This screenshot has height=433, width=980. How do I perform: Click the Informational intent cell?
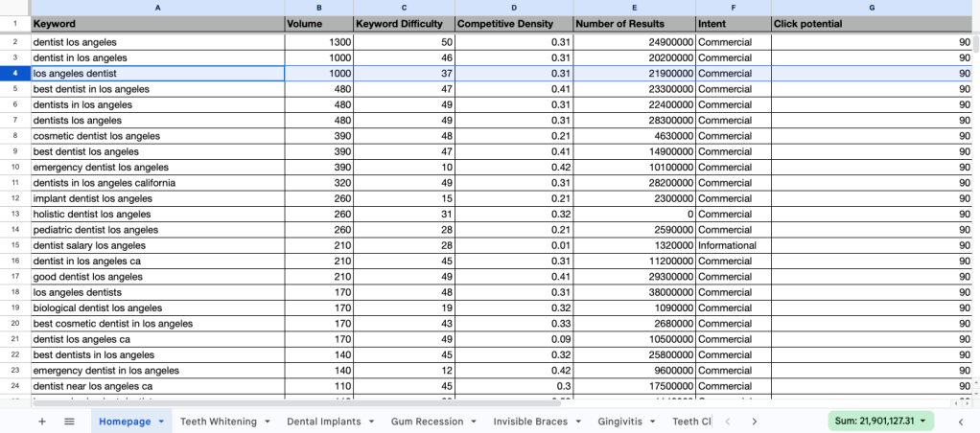[x=733, y=245]
